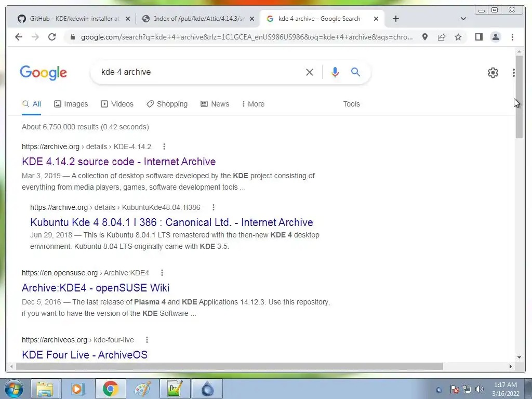The image size is (532, 399).
Task: Open the notepad-style editor taskbar icon
Action: click(x=175, y=389)
